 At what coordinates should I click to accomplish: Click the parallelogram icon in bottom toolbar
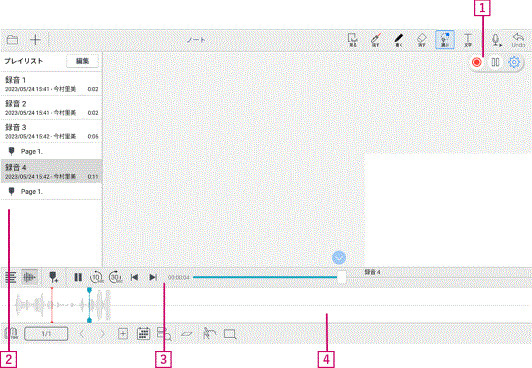[187, 334]
